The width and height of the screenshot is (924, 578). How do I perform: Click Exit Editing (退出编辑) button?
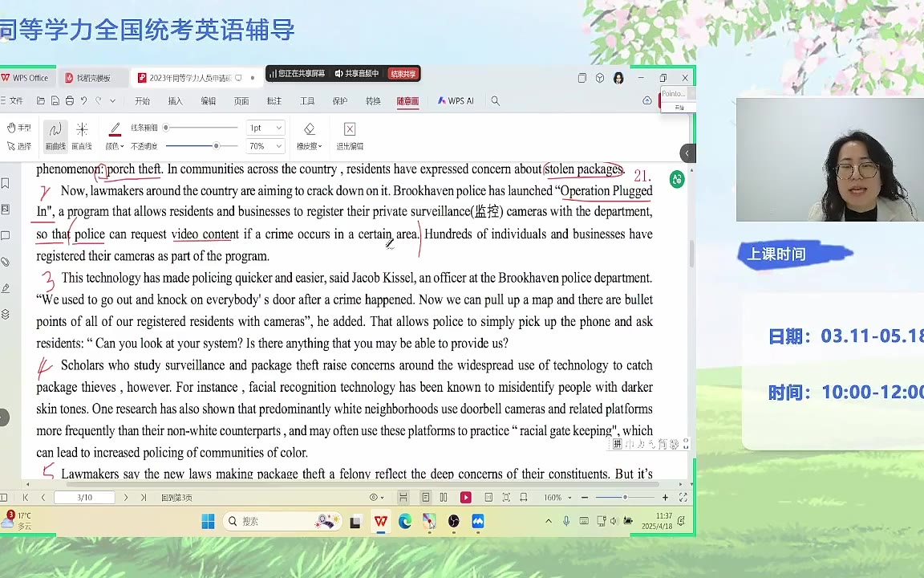click(350, 136)
